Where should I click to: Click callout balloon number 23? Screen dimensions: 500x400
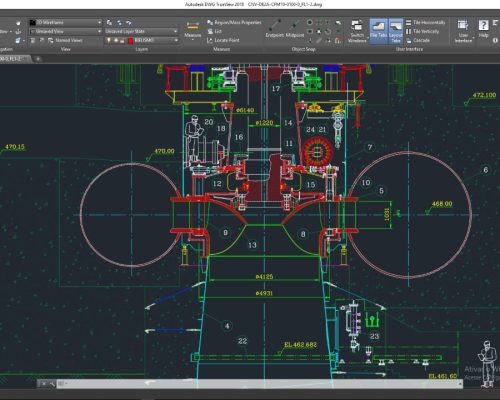(x=374, y=336)
